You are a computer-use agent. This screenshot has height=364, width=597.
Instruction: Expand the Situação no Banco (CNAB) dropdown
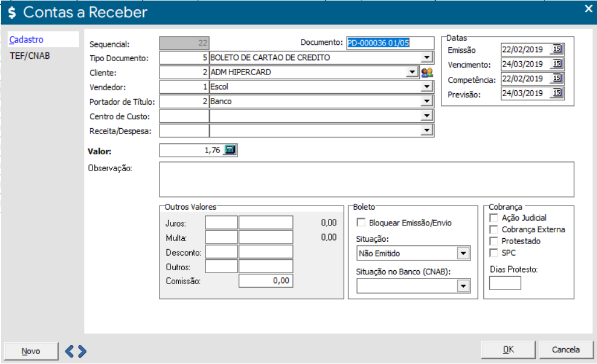(463, 286)
